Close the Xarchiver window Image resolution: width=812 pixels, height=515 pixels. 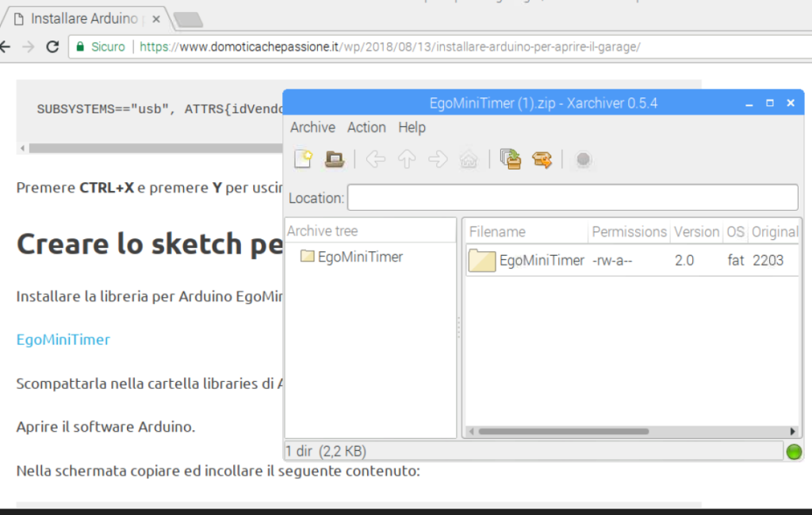791,103
